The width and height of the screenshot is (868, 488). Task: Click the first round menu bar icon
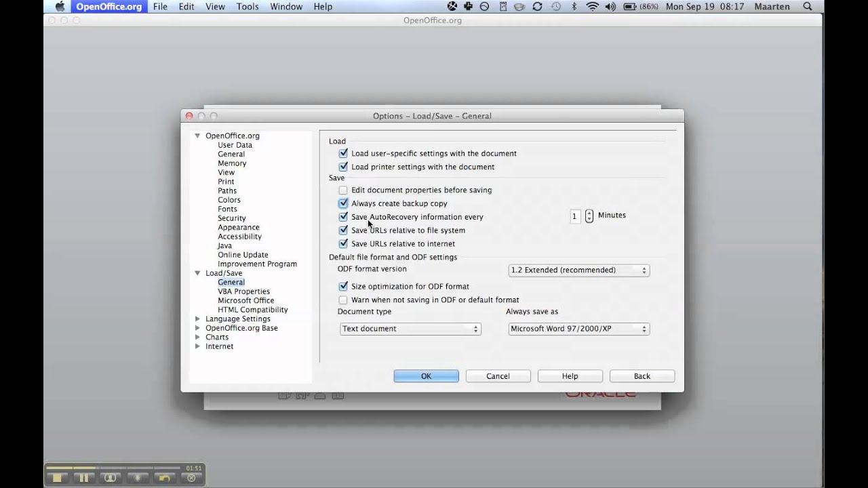click(452, 7)
